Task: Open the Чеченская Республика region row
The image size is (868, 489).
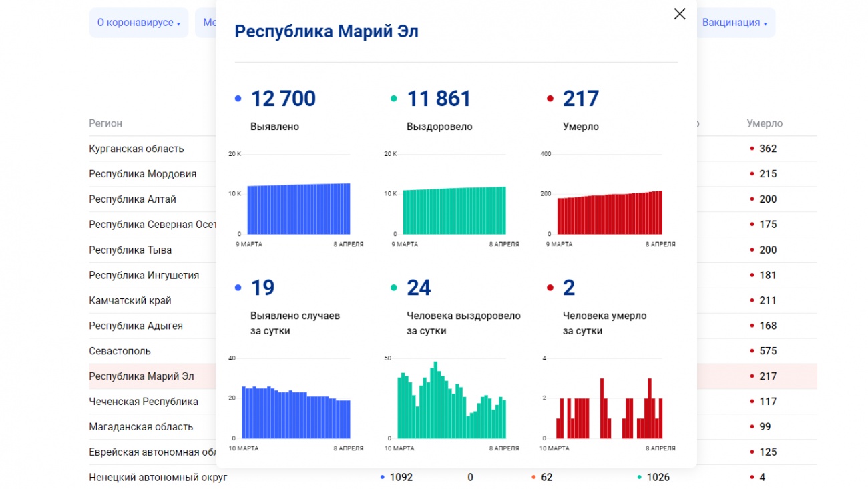Action: [x=144, y=402]
